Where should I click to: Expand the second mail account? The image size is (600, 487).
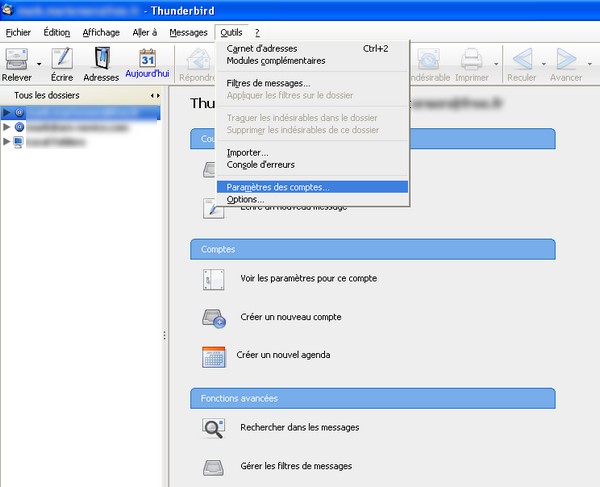(x=6, y=127)
